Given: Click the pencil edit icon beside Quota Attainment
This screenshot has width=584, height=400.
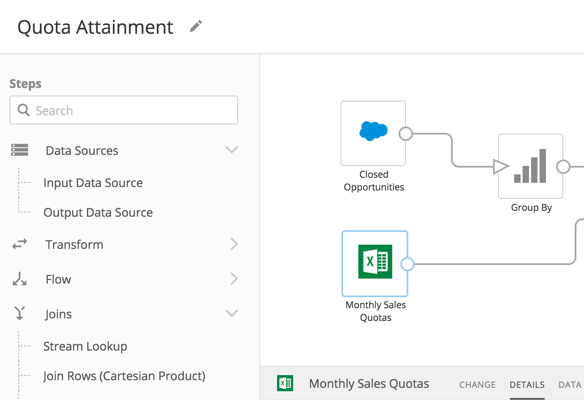Looking at the screenshot, I should [196, 26].
